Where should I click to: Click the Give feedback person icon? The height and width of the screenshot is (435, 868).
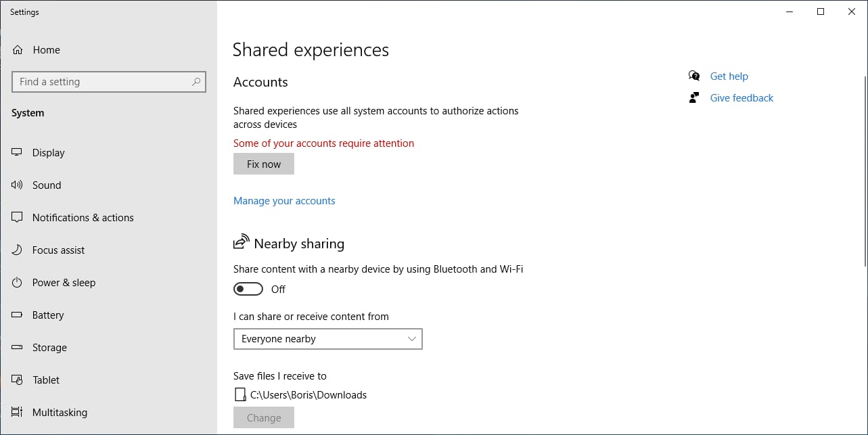pos(694,97)
